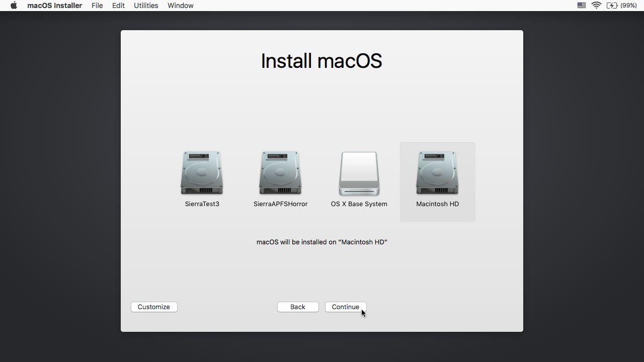This screenshot has height=362, width=644.
Task: Select the SierraAPFSHorror disk icon
Action: point(280,172)
